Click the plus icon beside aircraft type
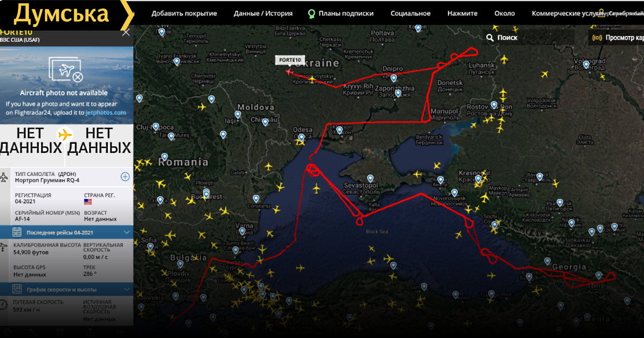The height and width of the screenshot is (338, 644). [x=125, y=177]
